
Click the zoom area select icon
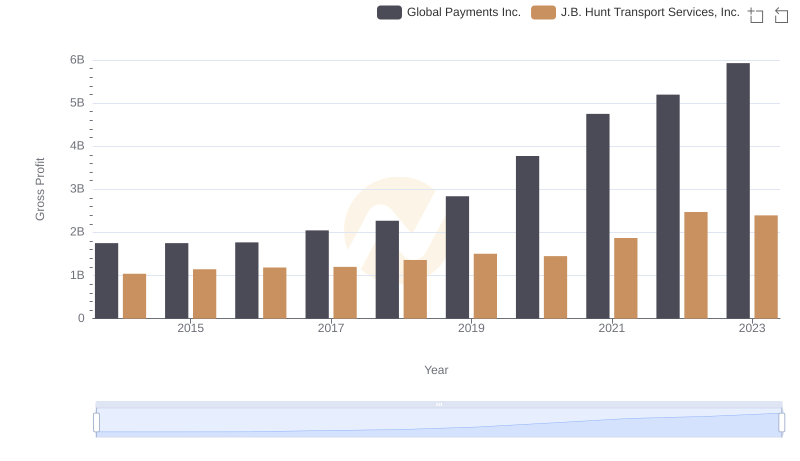click(756, 15)
